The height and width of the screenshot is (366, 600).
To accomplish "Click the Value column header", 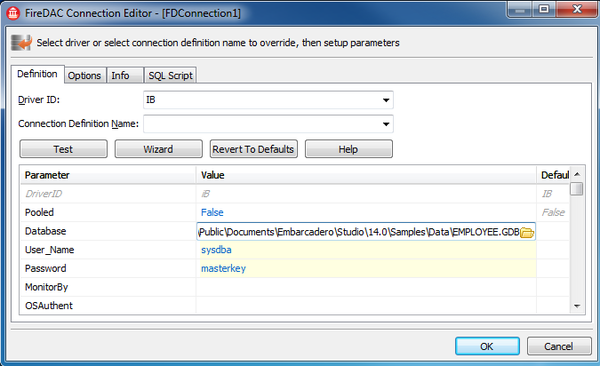I will pyautogui.click(x=366, y=175).
